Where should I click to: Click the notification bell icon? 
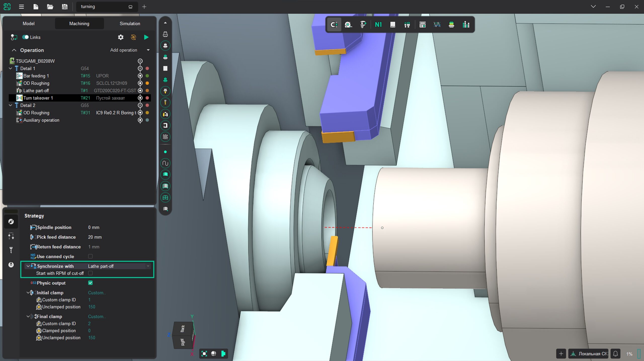(x=615, y=354)
